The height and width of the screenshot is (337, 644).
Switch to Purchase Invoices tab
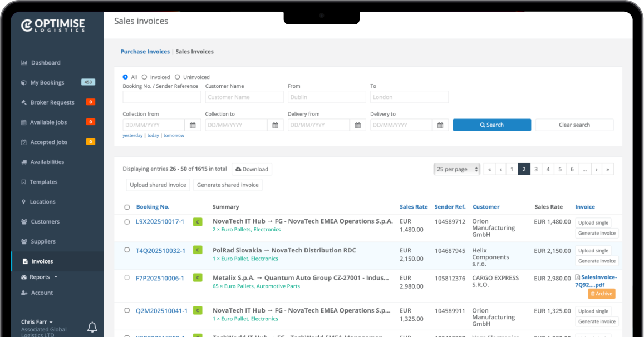coord(145,52)
